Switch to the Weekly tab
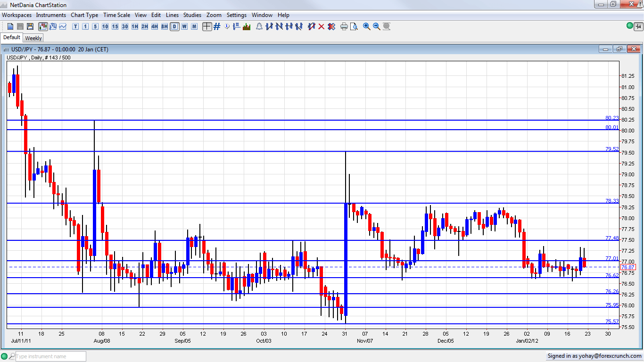This screenshot has height=362, width=644. (x=33, y=38)
